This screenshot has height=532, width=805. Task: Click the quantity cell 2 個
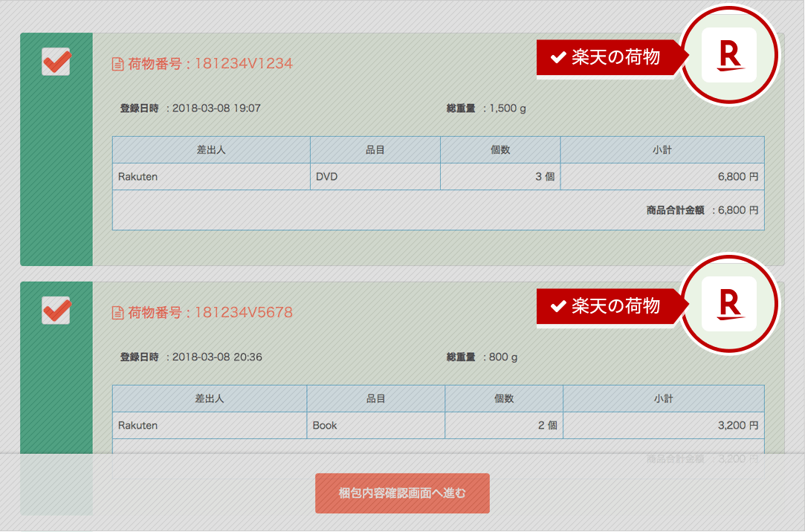point(504,425)
